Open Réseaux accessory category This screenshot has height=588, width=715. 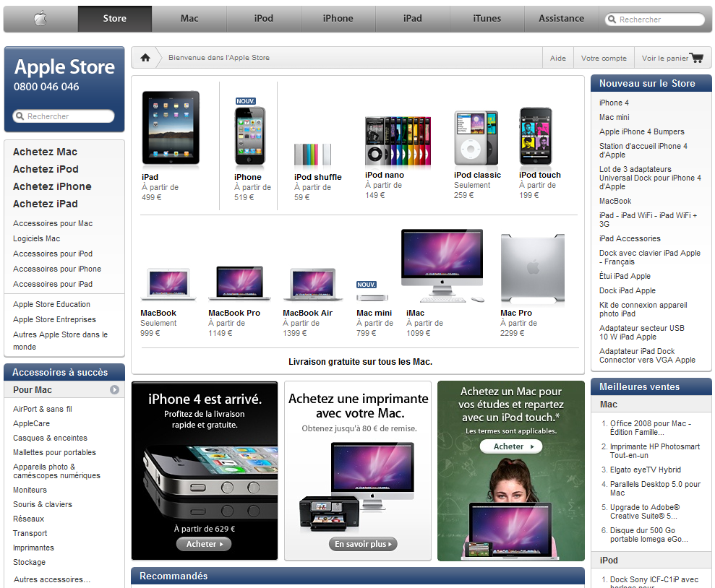29,519
